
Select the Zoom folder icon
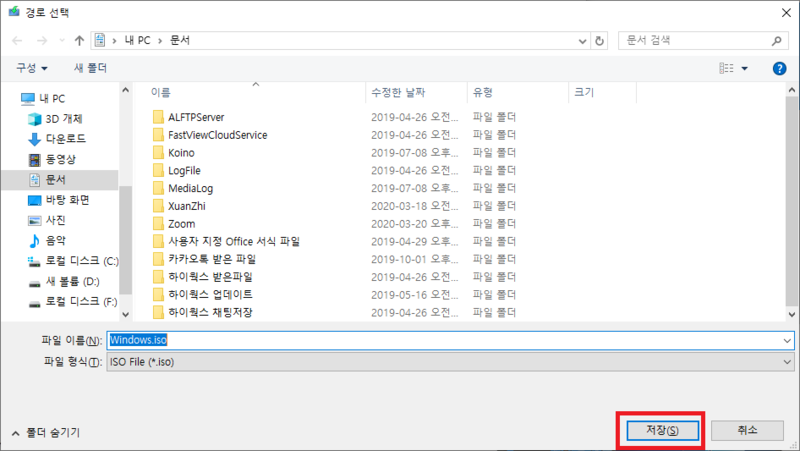(x=158, y=223)
